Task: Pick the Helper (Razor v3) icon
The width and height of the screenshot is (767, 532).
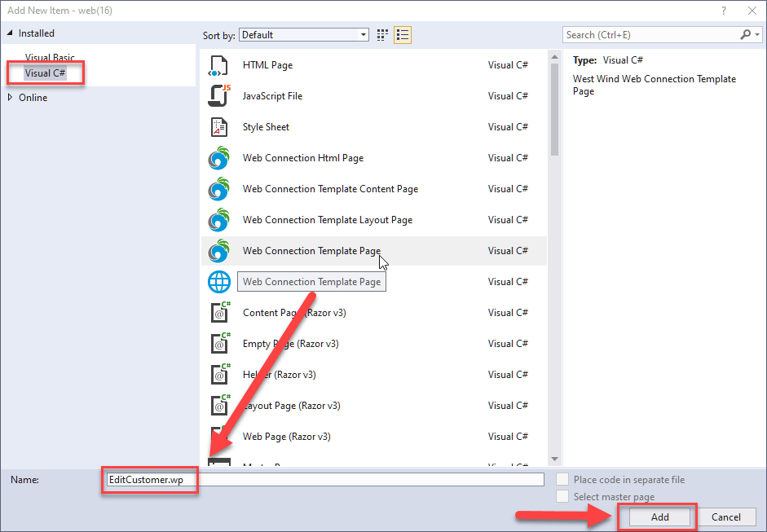Action: tap(220, 374)
